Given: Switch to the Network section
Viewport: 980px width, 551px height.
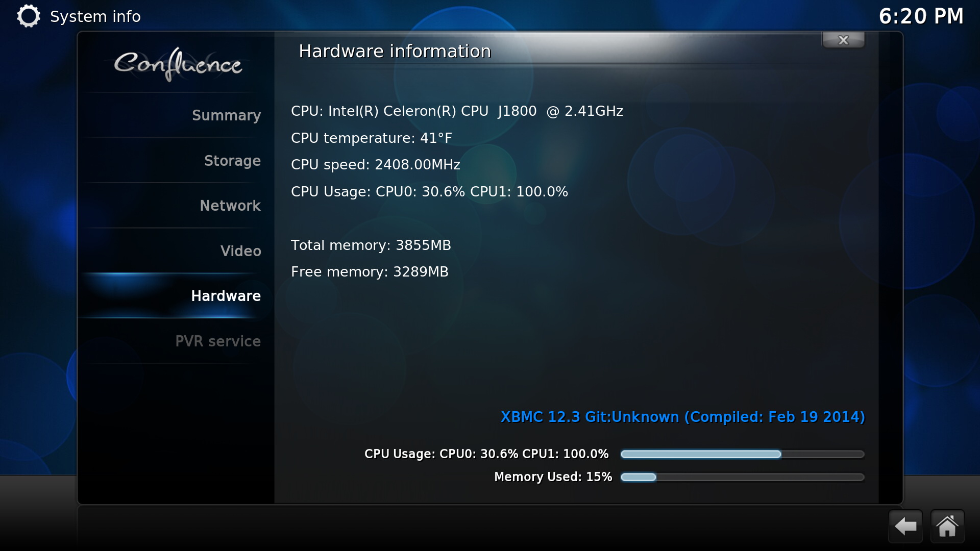Looking at the screenshot, I should [x=176, y=205].
